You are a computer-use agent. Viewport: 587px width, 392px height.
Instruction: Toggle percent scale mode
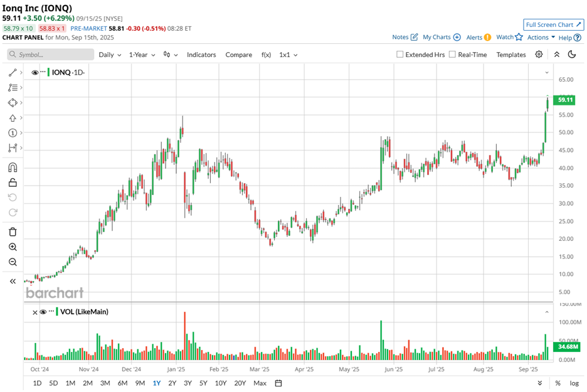pyautogui.click(x=558, y=383)
